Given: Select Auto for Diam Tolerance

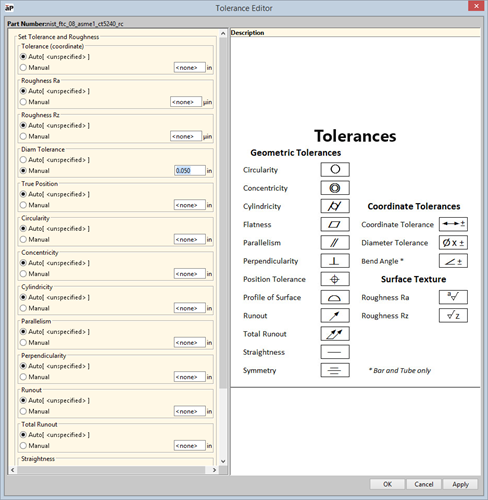Looking at the screenshot, I should click(23, 160).
